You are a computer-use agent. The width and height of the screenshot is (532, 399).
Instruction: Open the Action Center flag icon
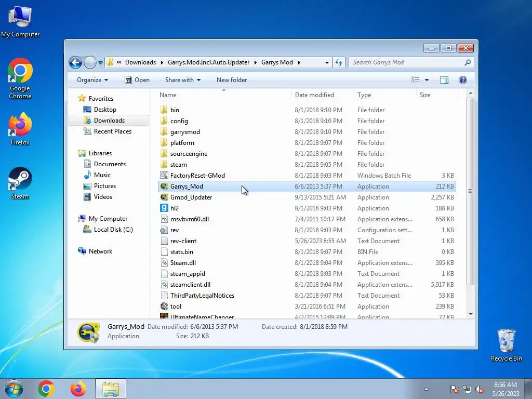coord(455,390)
